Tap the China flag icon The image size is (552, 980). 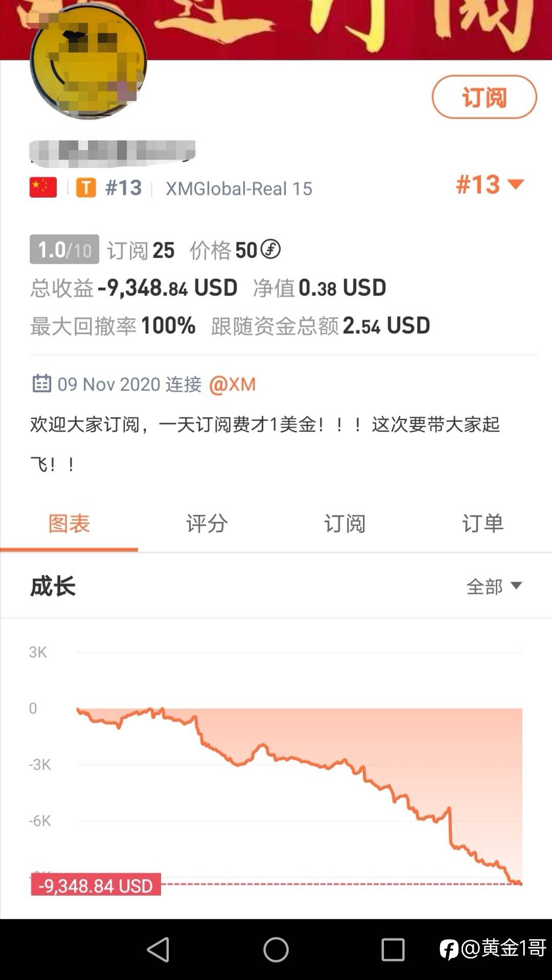pyautogui.click(x=43, y=188)
